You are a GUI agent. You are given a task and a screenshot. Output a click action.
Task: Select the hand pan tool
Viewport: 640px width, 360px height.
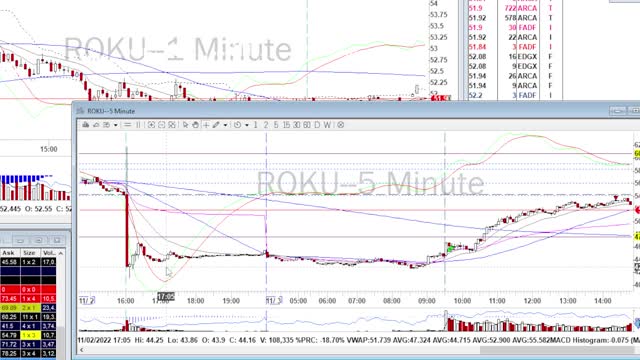196,125
